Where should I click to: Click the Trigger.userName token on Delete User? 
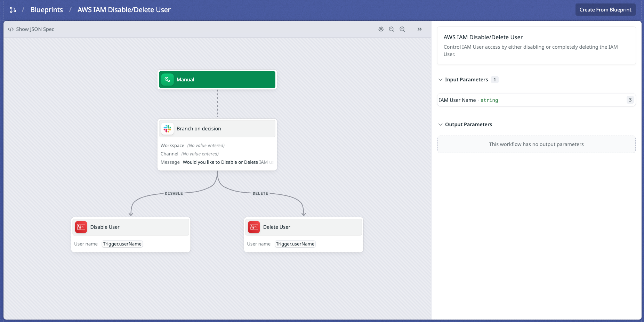(x=295, y=244)
